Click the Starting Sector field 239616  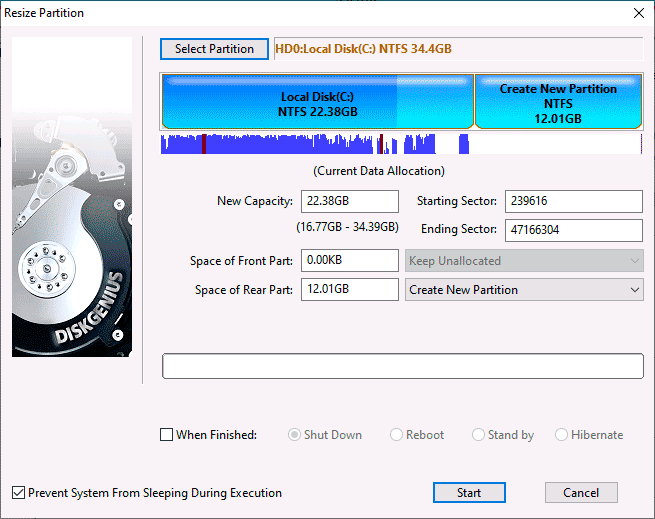pos(574,201)
